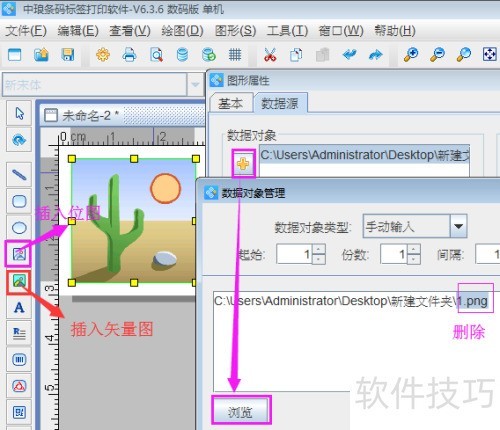Click the file path text box in 数据对象管理
Viewport: 500px width, 430px height.
pyautogui.click(x=356, y=341)
